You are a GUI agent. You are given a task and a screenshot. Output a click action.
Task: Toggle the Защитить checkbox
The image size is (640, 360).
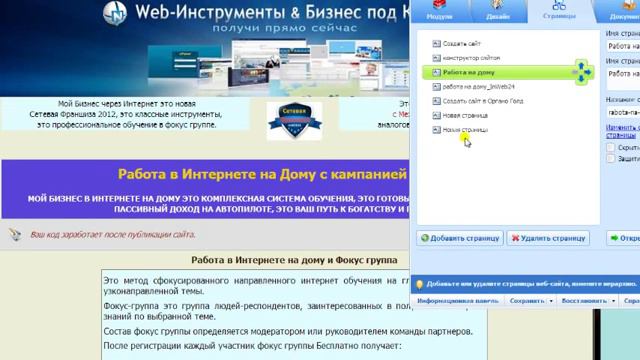click(611, 158)
